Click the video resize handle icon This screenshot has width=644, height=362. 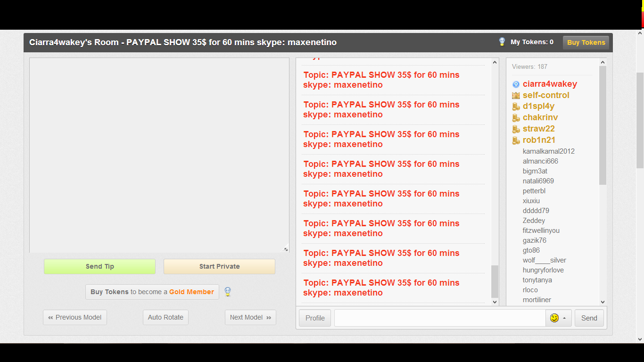pyautogui.click(x=286, y=249)
